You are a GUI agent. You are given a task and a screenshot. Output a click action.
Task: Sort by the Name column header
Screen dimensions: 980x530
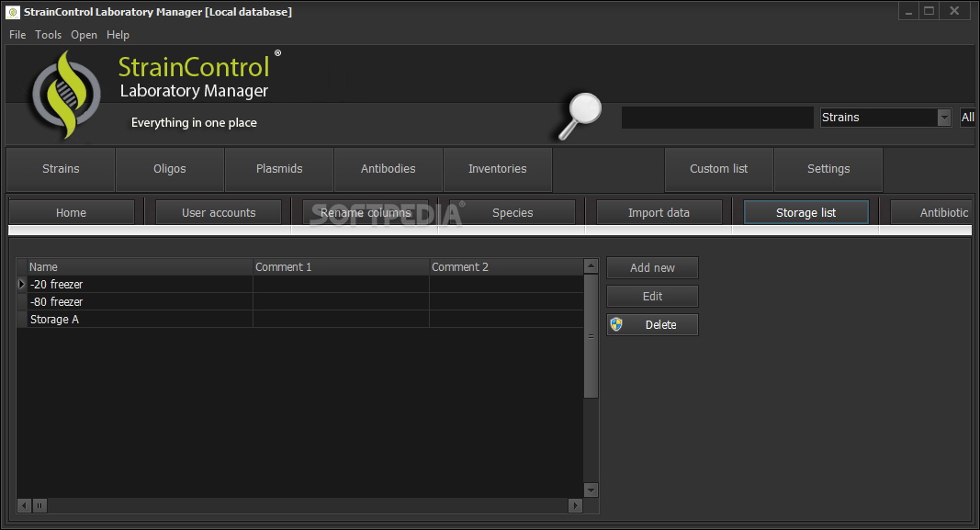pyautogui.click(x=140, y=267)
